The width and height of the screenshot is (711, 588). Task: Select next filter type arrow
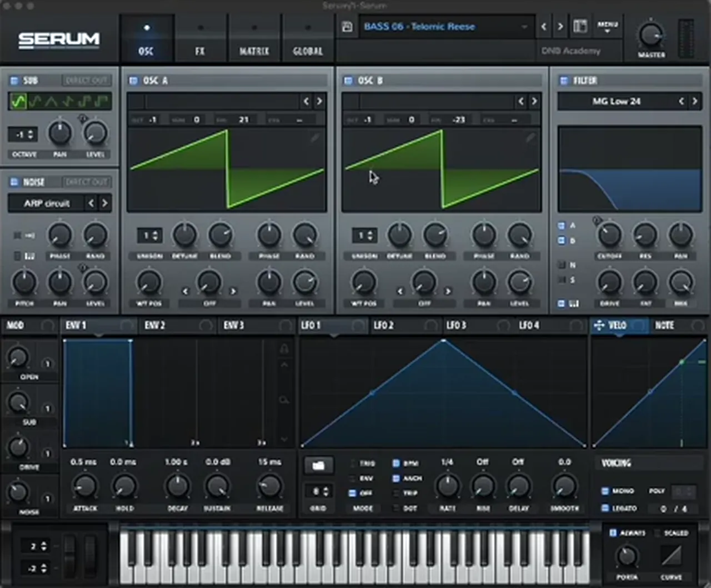click(694, 101)
